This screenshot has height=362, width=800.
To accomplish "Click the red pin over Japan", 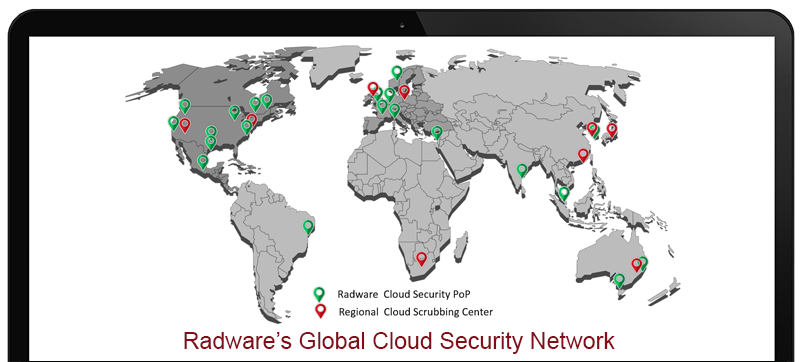I will (x=612, y=131).
